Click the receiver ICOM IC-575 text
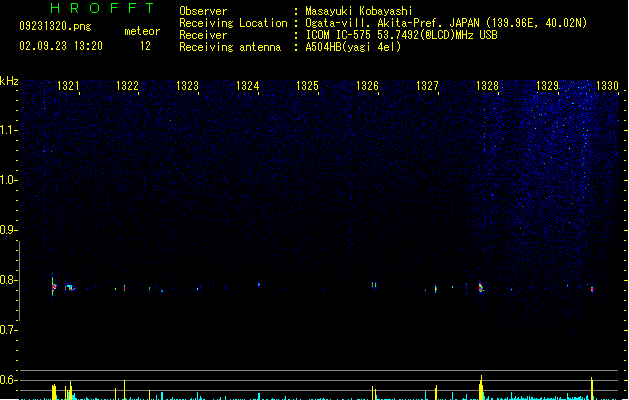This screenshot has width=629, height=400. click(402, 35)
